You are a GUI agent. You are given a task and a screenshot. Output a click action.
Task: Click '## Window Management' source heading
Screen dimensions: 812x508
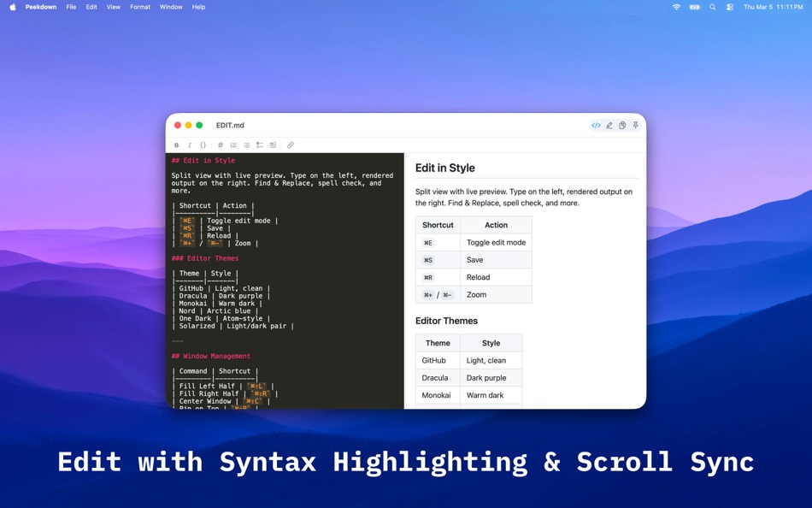coord(211,356)
